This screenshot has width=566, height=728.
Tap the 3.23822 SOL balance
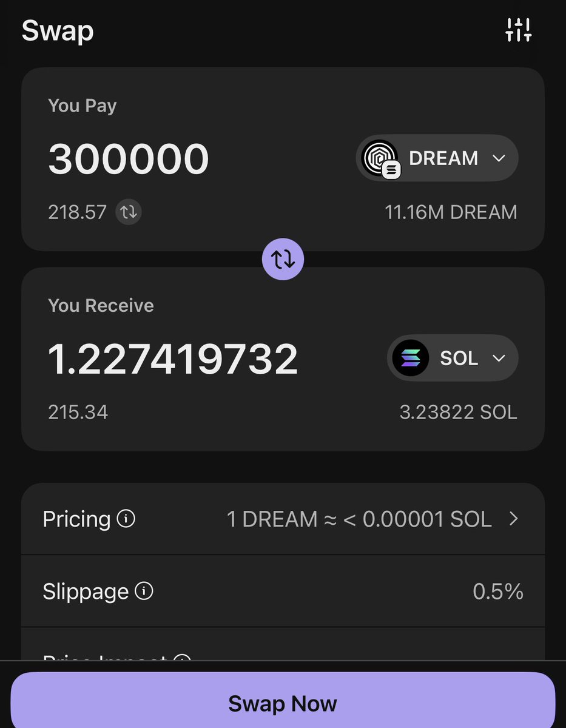458,413
